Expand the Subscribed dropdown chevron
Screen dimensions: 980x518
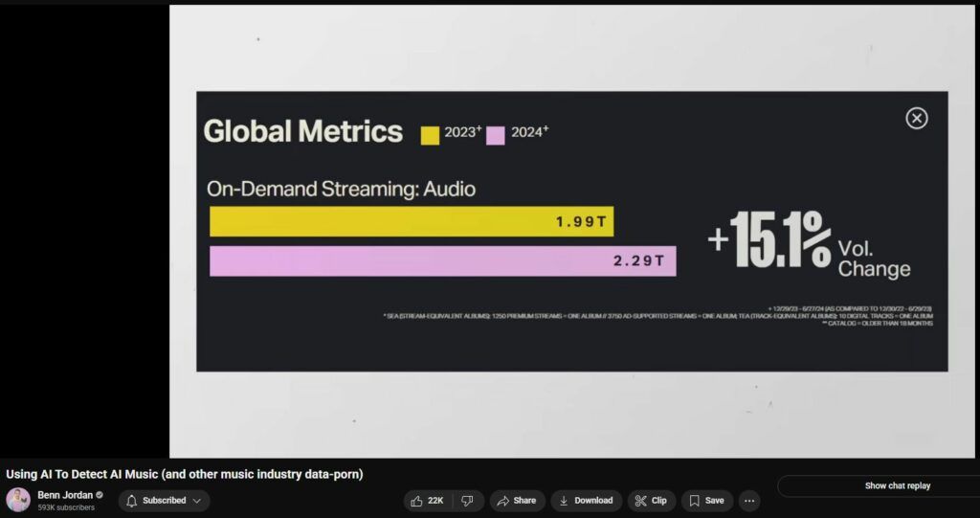click(x=197, y=501)
